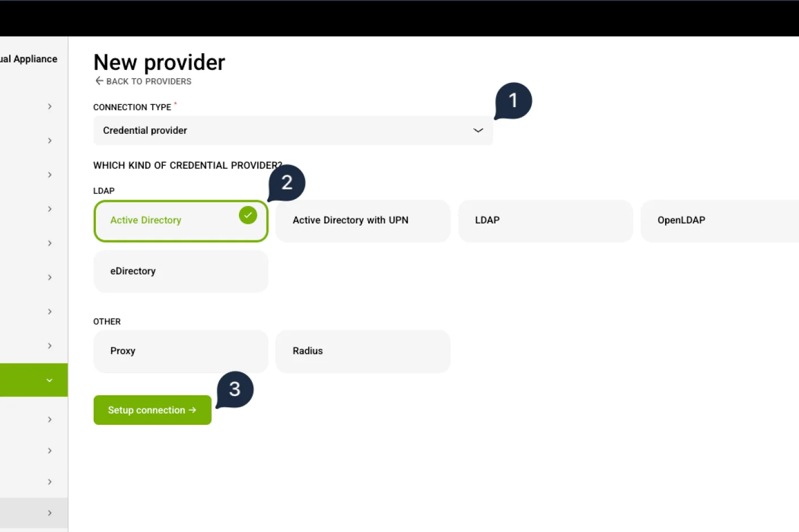Select the Proxy option under OTHER
This screenshot has height=532, width=799.
tap(180, 351)
